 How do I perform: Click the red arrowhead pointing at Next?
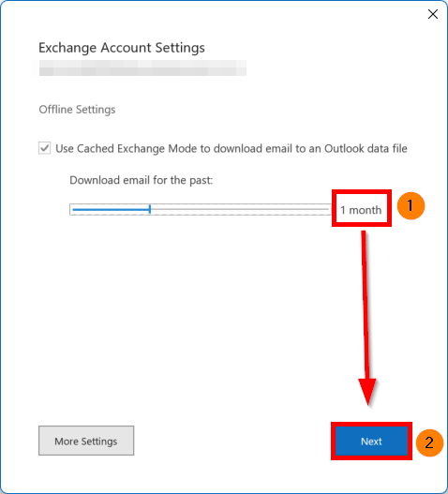367,391
